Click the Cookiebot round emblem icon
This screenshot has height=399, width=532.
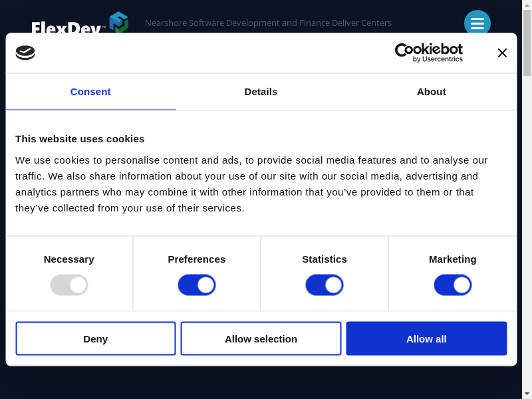pos(25,53)
